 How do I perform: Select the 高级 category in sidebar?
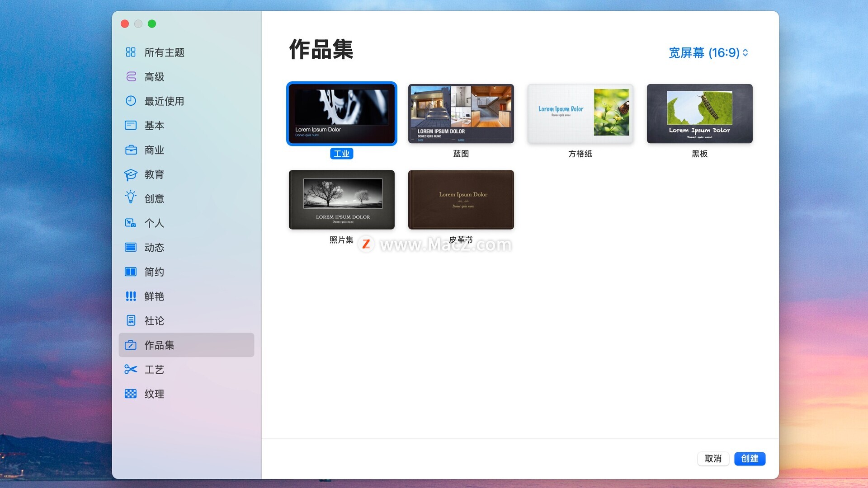(154, 77)
